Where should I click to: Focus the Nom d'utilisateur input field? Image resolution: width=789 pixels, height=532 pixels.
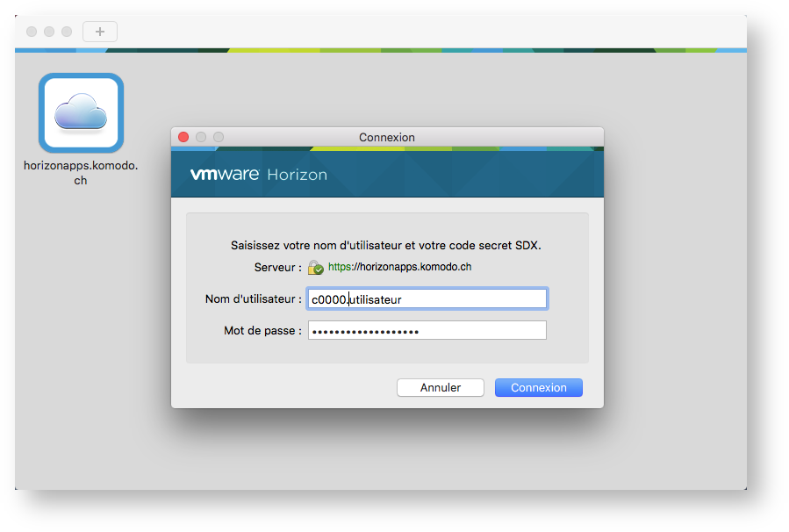427,299
